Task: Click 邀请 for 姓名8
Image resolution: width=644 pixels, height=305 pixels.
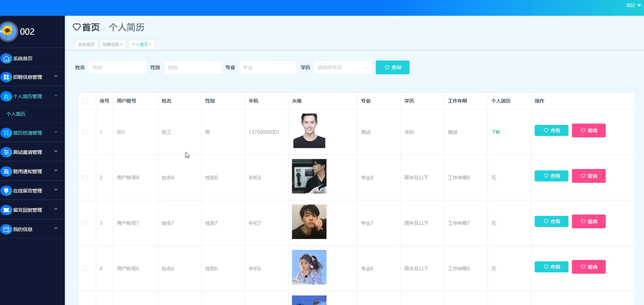Action: [589, 176]
